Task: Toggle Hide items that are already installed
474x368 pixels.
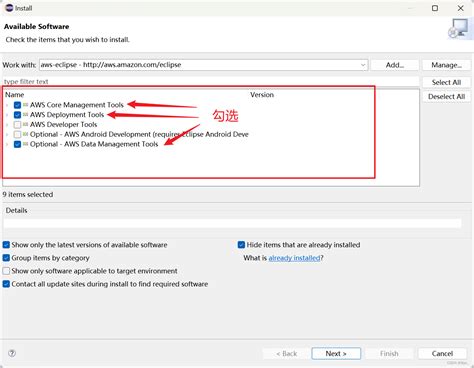Action: pos(241,245)
